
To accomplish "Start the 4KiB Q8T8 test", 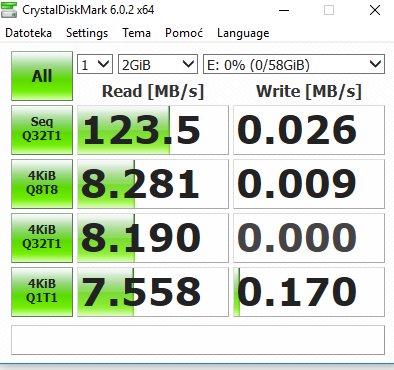I will coord(42,184).
